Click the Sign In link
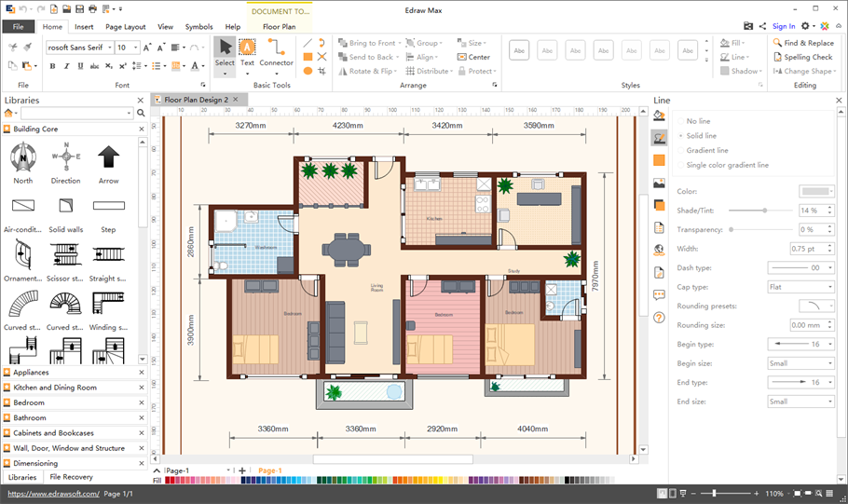Viewport: 848px width, 504px height. (784, 27)
